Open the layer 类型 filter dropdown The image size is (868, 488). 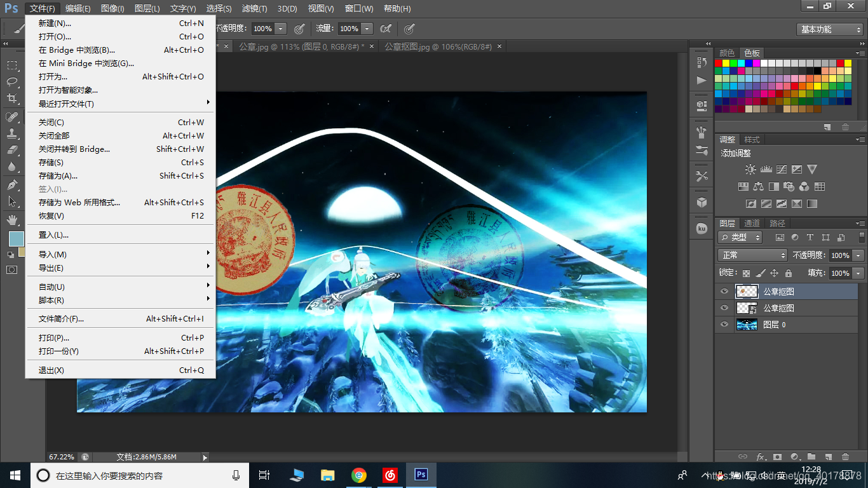[x=740, y=237]
